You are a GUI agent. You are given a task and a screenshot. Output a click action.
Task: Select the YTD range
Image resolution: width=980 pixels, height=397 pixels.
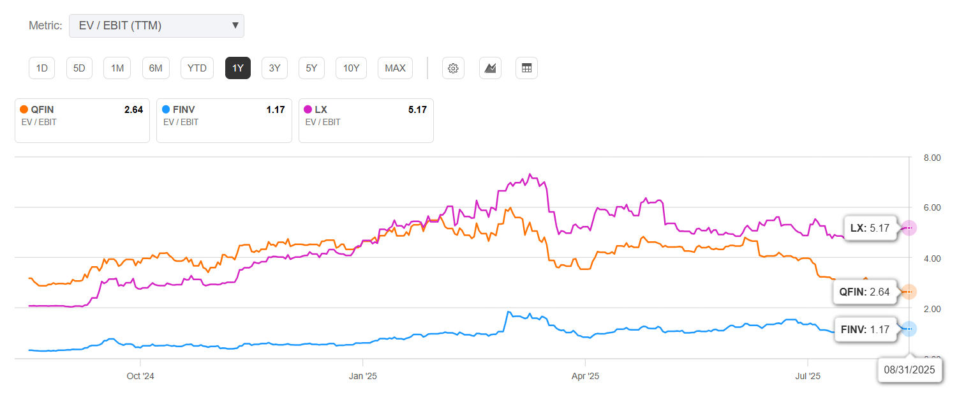click(197, 68)
